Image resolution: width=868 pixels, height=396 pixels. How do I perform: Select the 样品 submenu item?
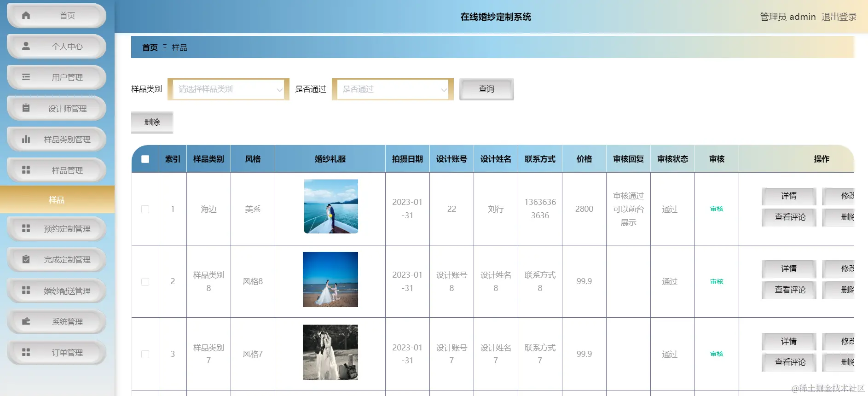[x=57, y=199]
